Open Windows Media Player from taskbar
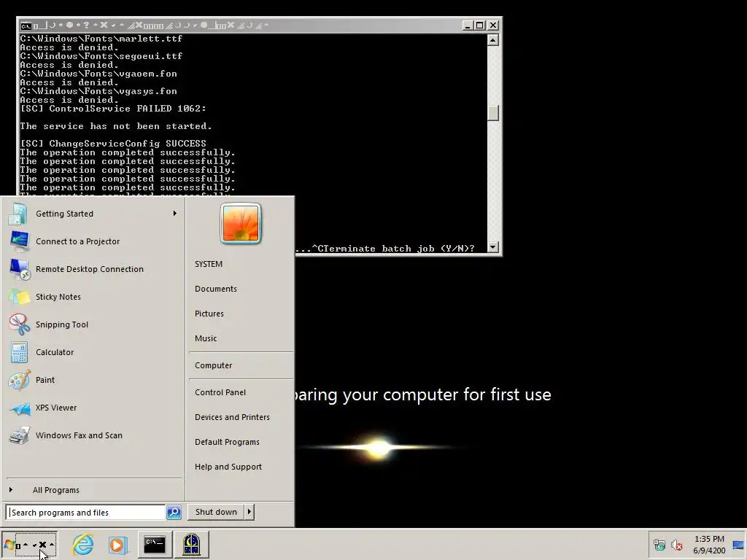 click(117, 545)
